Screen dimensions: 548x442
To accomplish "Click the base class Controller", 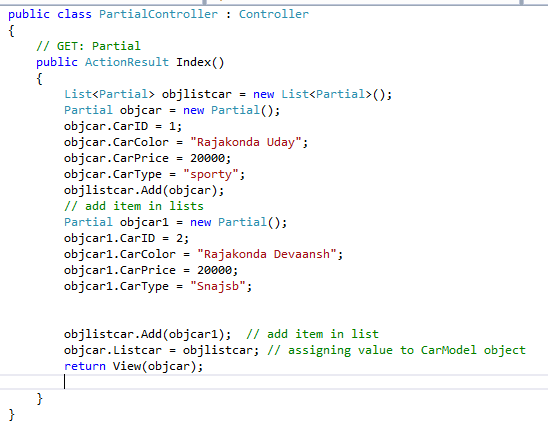I will (x=274, y=14).
